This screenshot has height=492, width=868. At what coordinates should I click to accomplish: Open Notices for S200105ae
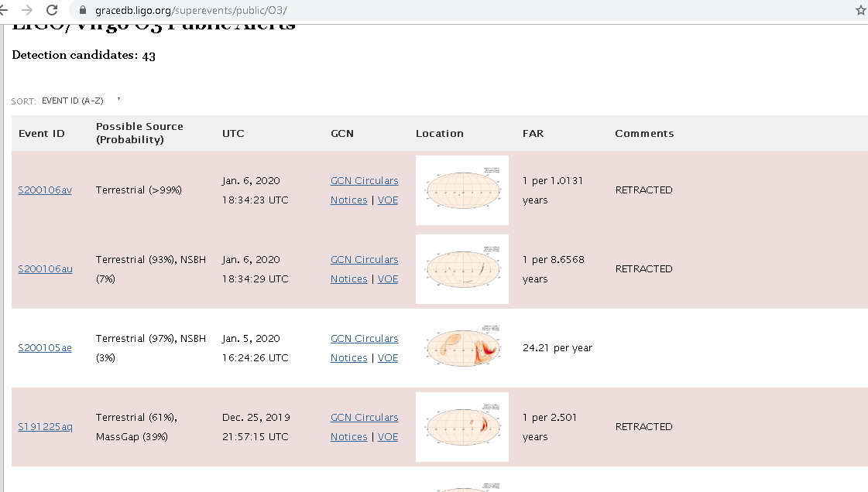pos(348,358)
